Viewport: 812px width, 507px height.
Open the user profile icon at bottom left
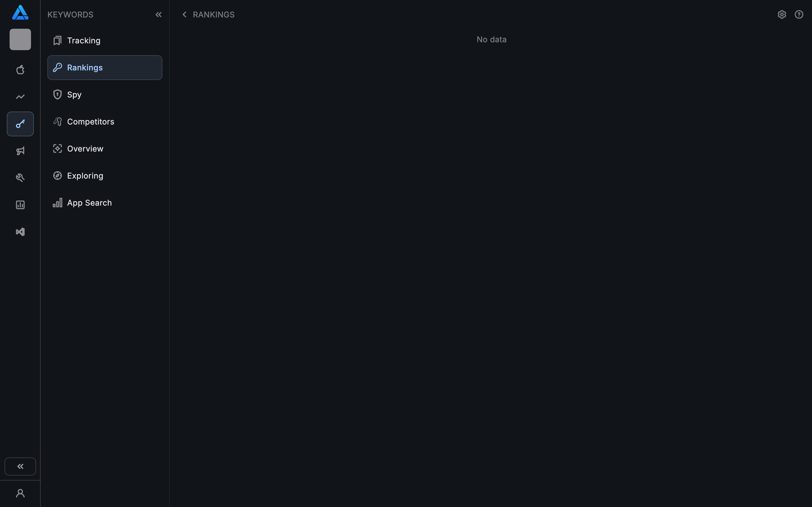coord(20,493)
